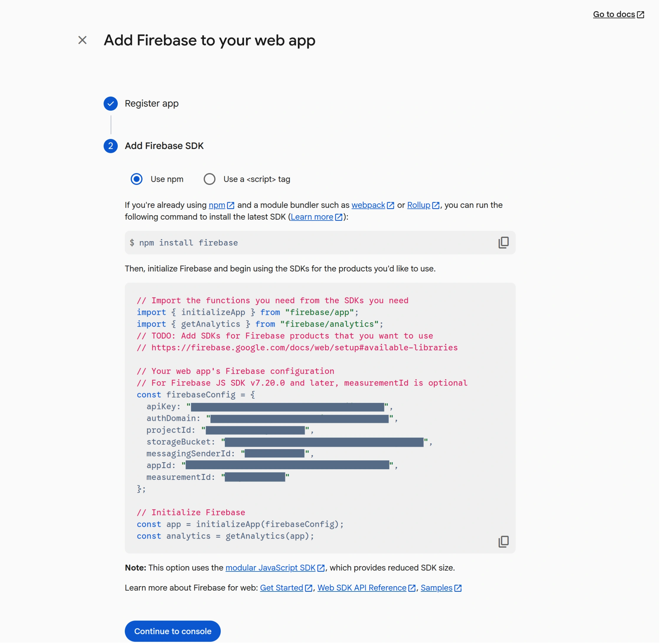Click the Register app checkmark step icon

coord(111,104)
